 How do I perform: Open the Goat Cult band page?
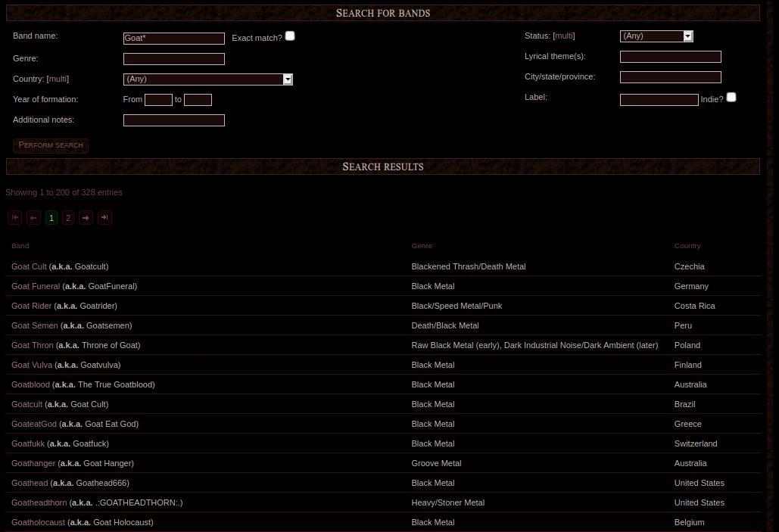click(29, 266)
